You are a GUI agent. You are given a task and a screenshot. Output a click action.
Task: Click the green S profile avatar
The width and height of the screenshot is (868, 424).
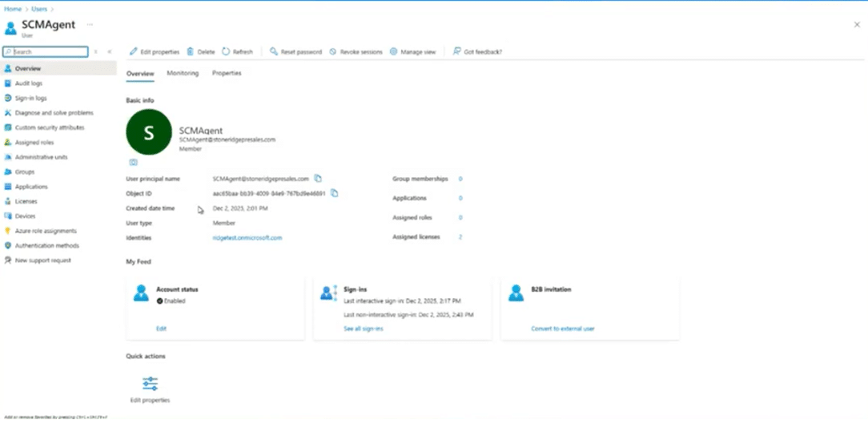149,132
